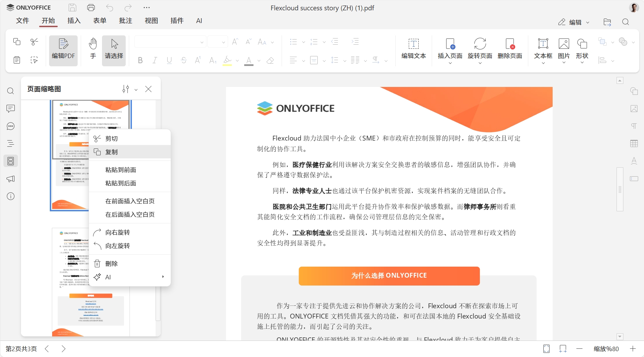Open text art settings in right sidebar

[x=634, y=161]
